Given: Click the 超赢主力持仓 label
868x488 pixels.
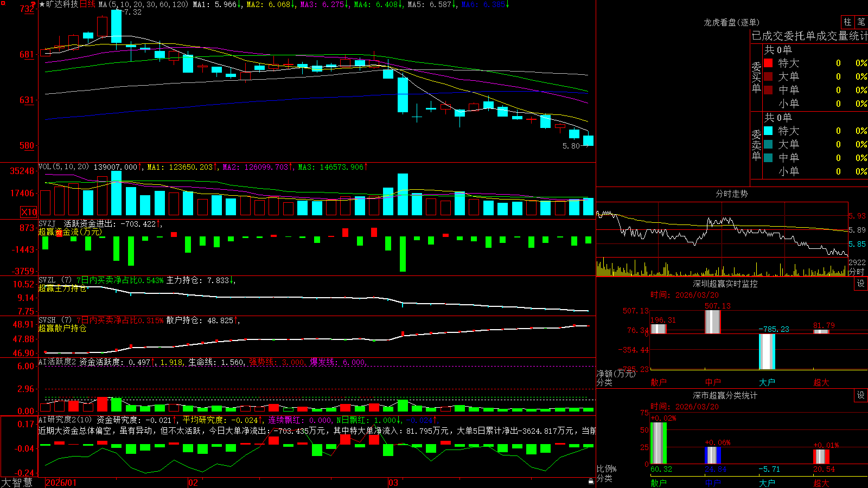Looking at the screenshot, I should click(62, 288).
